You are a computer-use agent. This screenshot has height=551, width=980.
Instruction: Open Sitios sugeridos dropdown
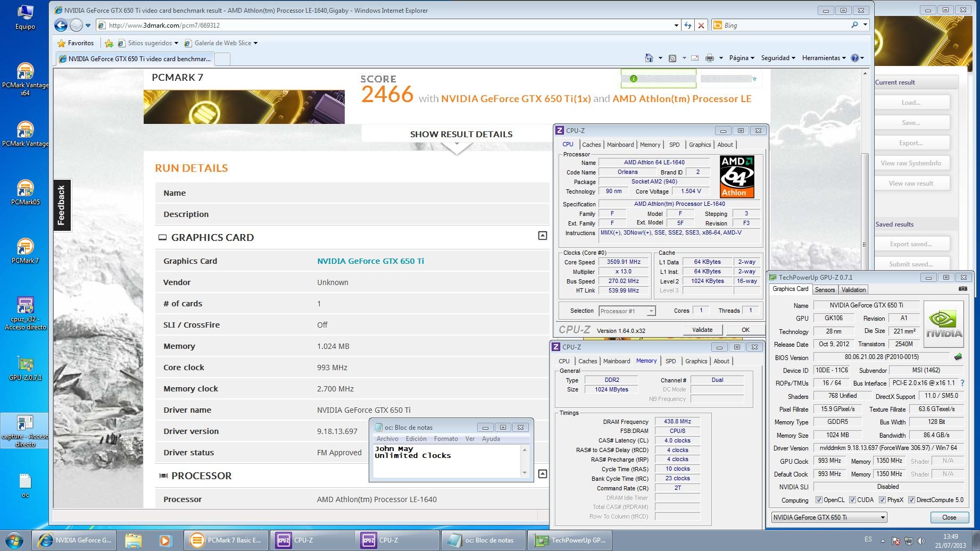[x=148, y=43]
